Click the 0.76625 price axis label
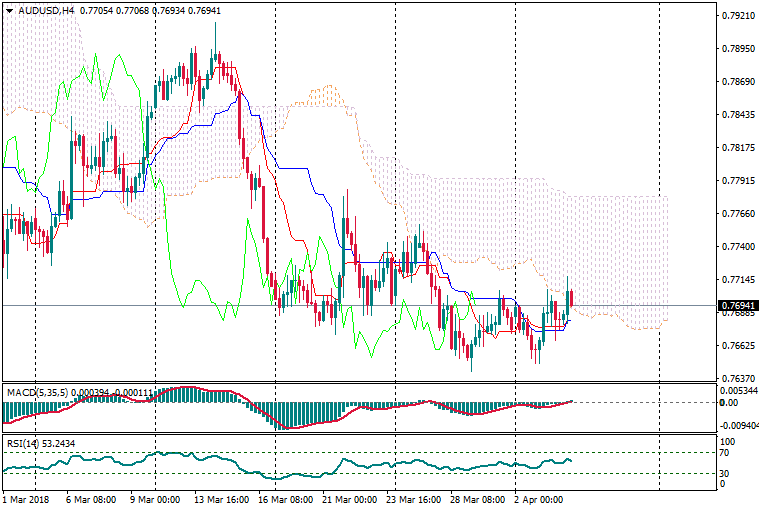The image size is (759, 511). tap(737, 346)
